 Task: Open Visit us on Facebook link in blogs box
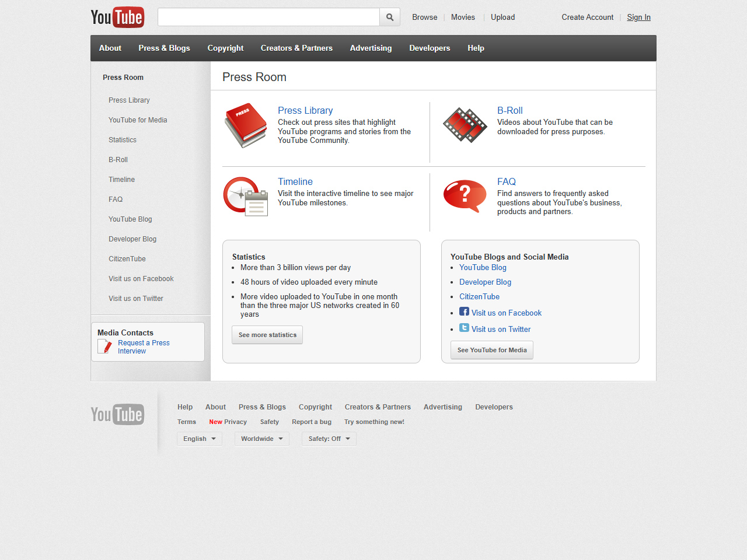tap(507, 313)
